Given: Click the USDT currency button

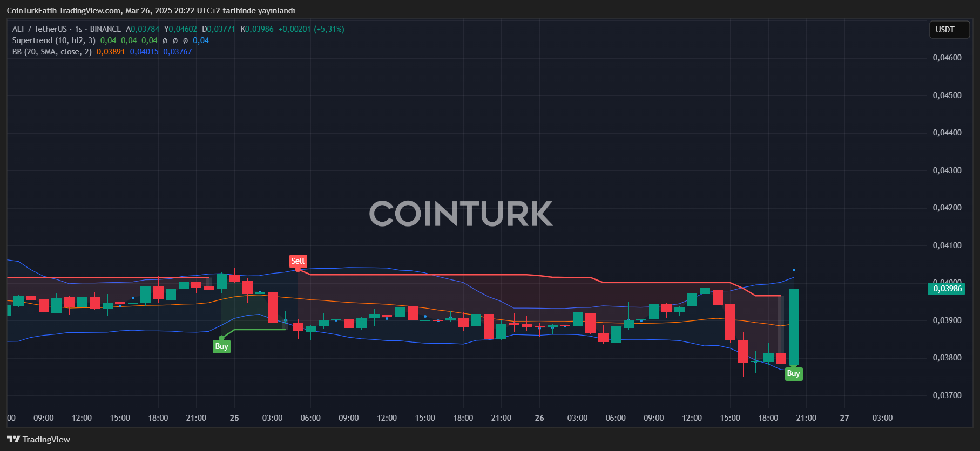Looking at the screenshot, I should (x=949, y=30).
